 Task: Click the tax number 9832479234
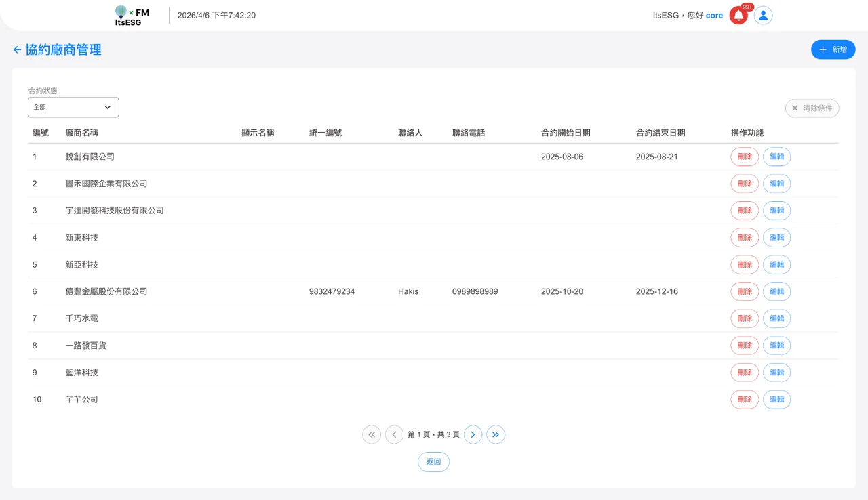[x=332, y=292]
